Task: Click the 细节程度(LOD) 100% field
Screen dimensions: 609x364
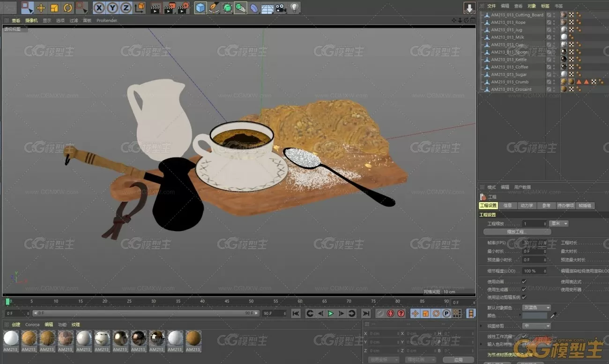Action: (535, 271)
